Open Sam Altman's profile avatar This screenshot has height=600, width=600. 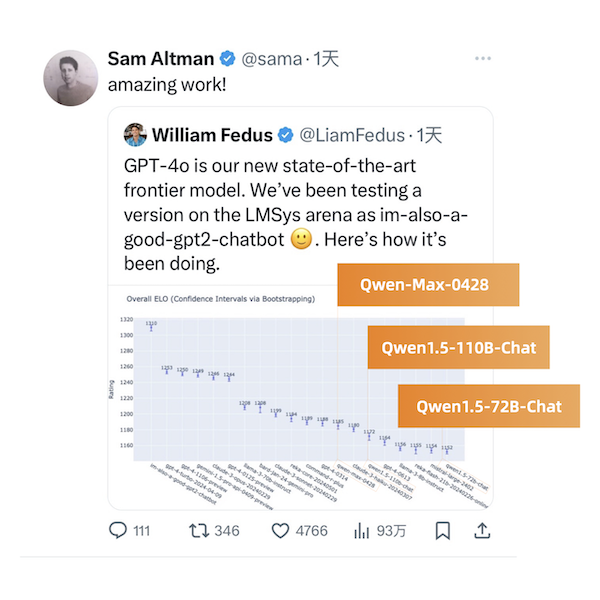point(70,76)
